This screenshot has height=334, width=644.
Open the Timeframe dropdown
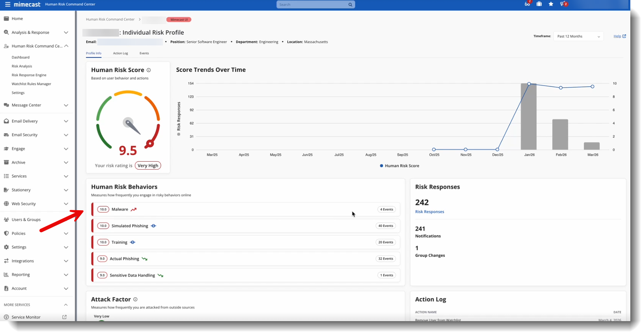tap(578, 37)
